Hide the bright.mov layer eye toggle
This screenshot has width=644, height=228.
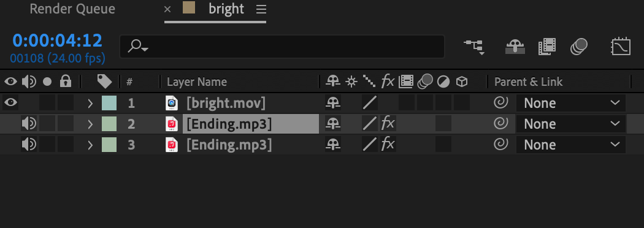click(10, 102)
